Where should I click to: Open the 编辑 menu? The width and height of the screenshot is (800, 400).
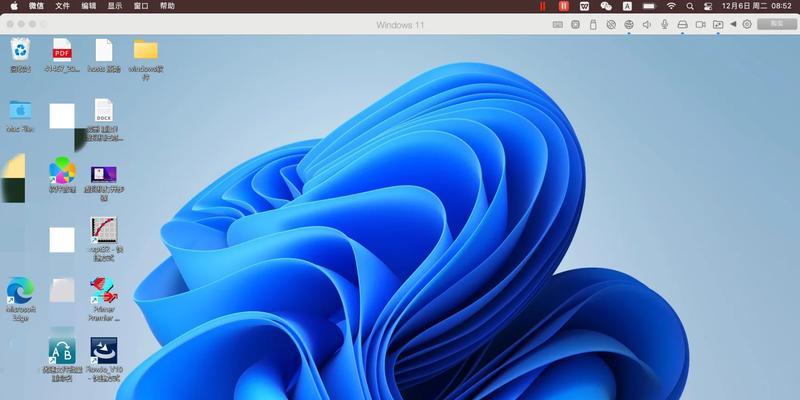(88, 6)
